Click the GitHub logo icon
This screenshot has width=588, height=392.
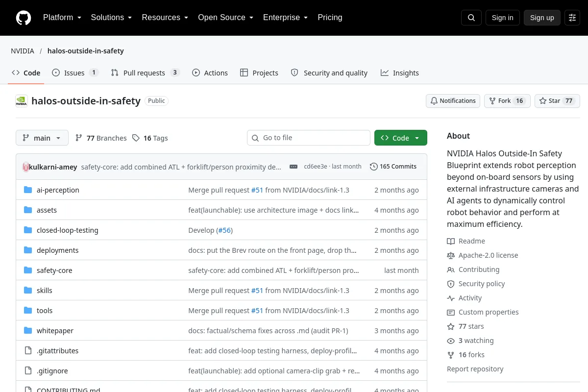pyautogui.click(x=24, y=18)
